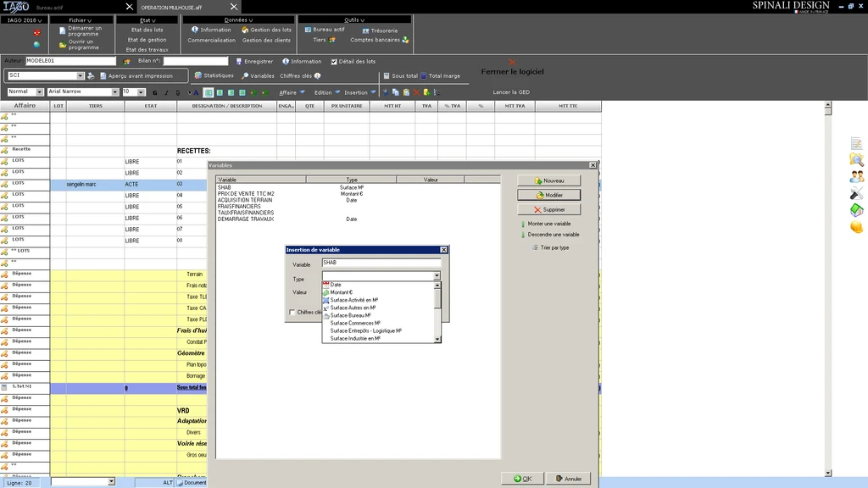Viewport: 868px width, 488px height.
Task: Enable the Chiffres clés checkbox in dialog
Action: (292, 312)
